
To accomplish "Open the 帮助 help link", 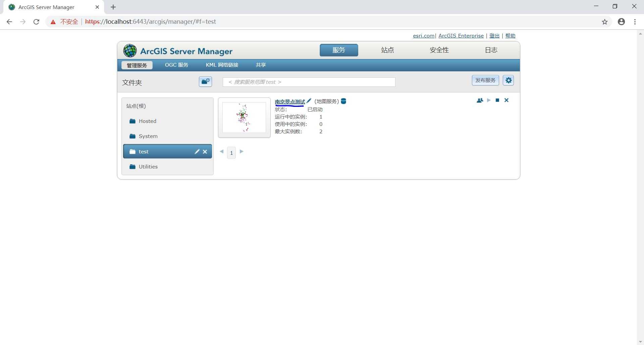I will [510, 36].
